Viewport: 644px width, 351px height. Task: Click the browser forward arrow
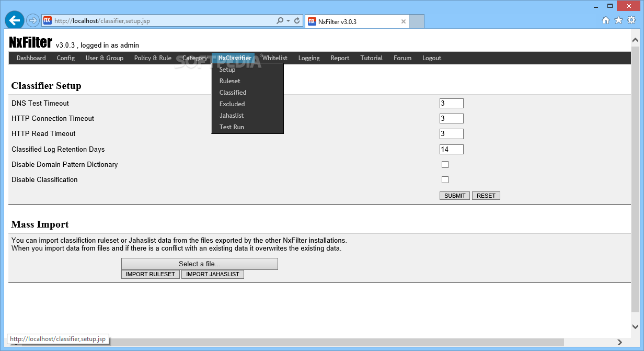(33, 21)
